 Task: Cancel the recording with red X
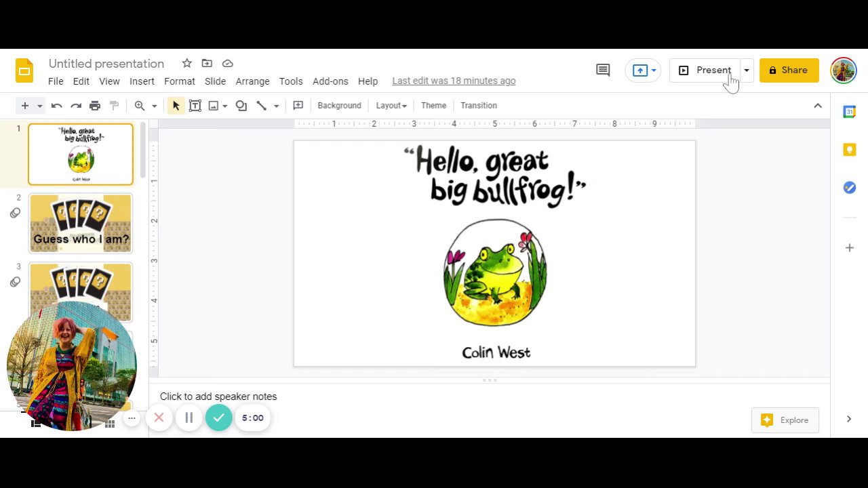click(x=159, y=418)
